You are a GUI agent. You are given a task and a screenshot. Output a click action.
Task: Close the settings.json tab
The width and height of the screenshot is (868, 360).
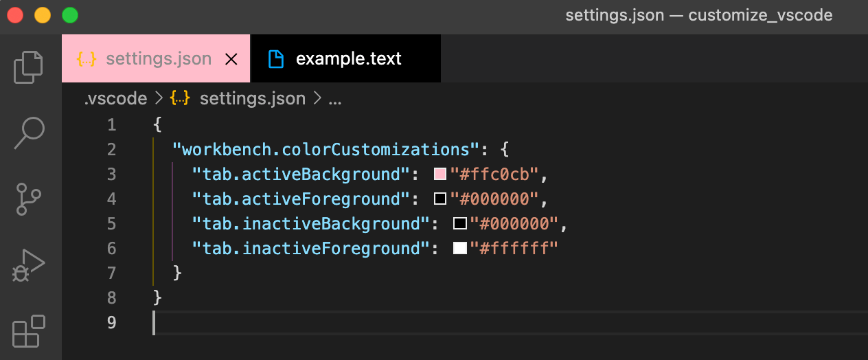coord(231,59)
